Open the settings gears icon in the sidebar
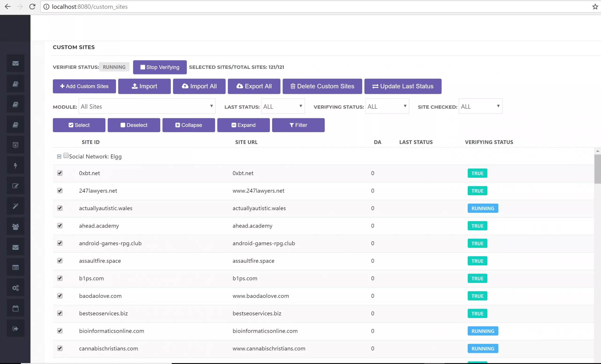Image resolution: width=601 pixels, height=364 pixels. tap(15, 287)
